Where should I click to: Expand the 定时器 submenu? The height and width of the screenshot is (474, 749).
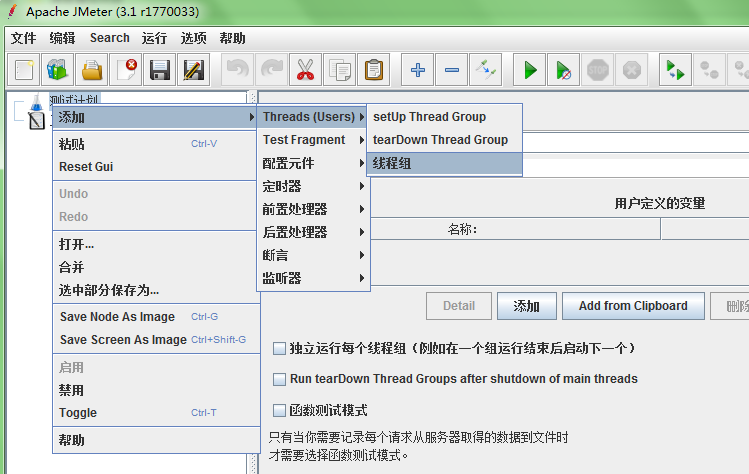pos(313,186)
